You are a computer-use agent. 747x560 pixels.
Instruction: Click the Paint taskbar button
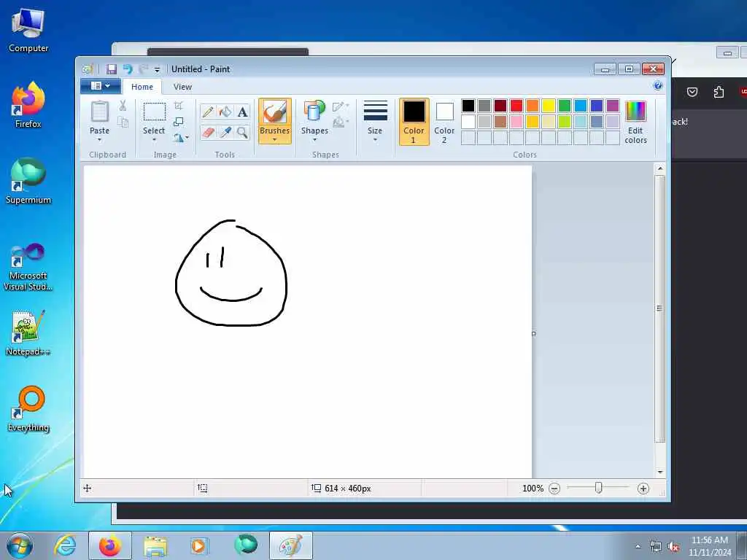point(290,545)
